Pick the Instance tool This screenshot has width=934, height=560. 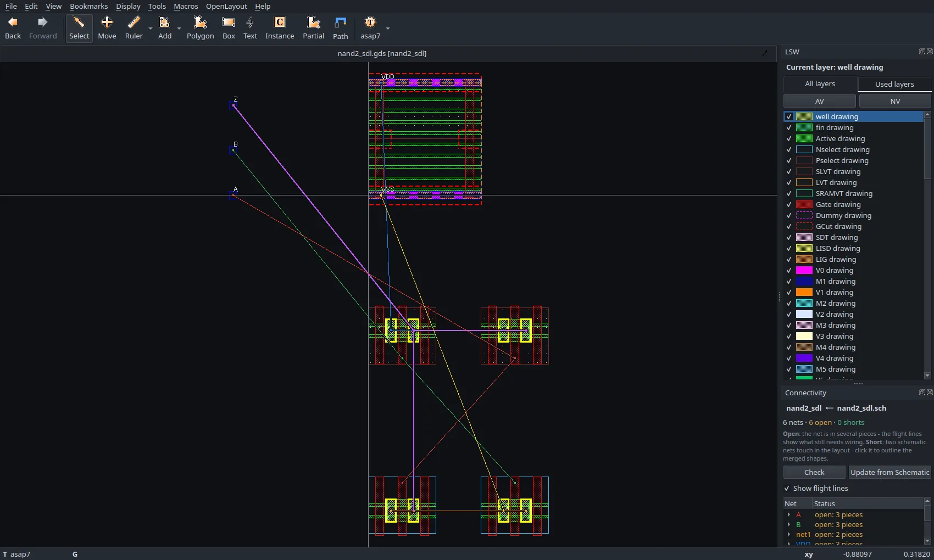[280, 28]
